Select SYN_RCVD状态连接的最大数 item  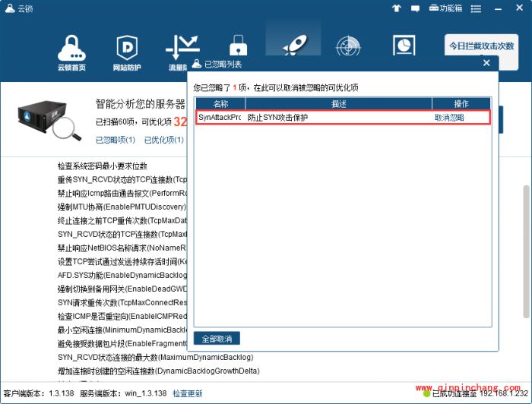(x=155, y=357)
